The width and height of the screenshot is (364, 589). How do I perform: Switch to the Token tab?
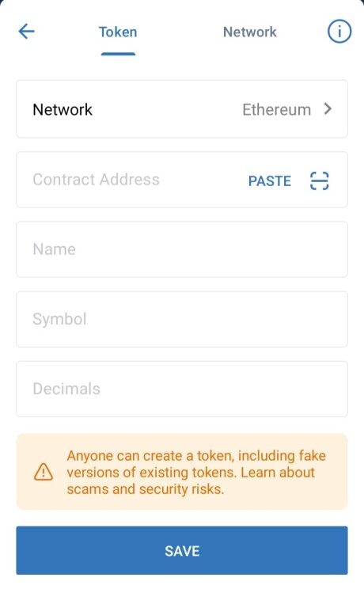118,32
